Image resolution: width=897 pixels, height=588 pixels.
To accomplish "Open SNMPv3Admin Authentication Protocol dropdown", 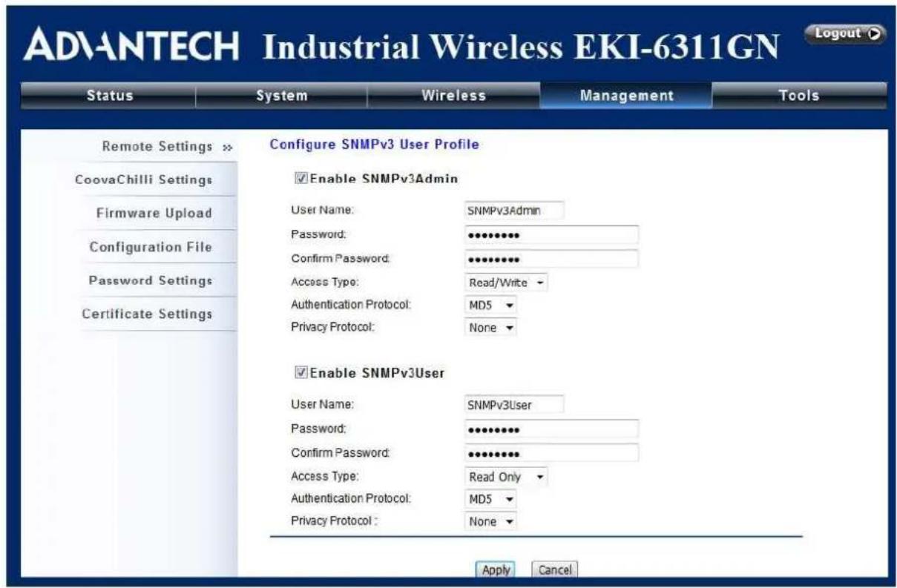I will (490, 305).
